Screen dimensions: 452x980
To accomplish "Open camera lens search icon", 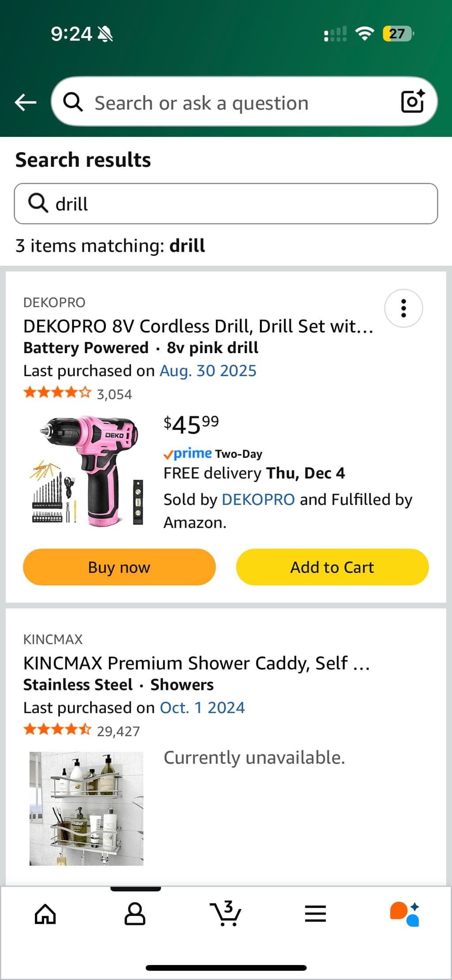I will click(x=412, y=102).
